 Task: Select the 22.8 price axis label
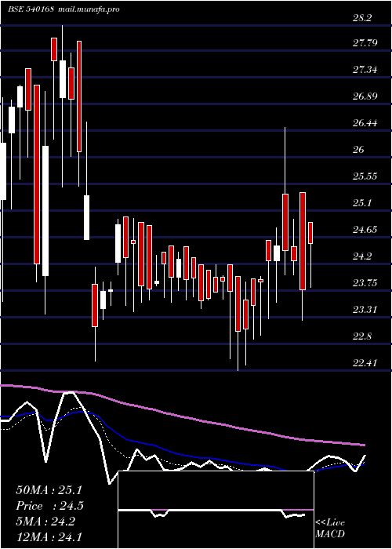click(x=361, y=336)
